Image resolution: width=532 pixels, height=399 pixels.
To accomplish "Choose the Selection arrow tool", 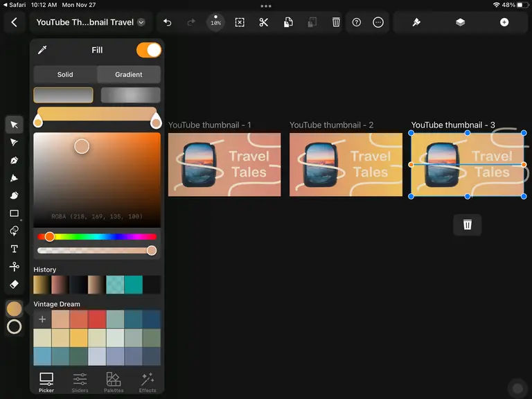I will click(15, 125).
